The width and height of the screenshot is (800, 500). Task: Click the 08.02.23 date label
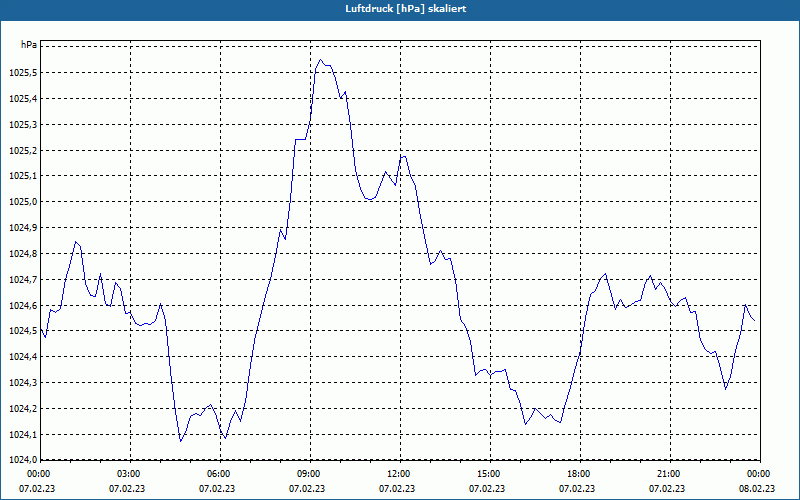[x=757, y=489]
